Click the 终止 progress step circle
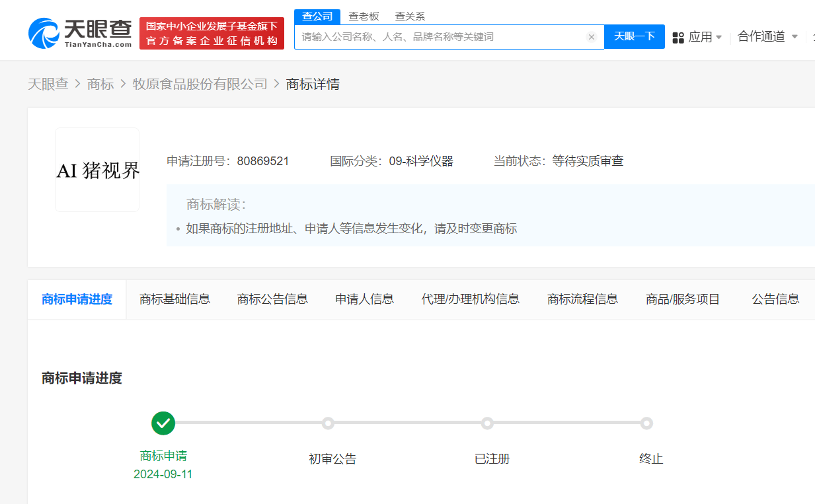815x504 pixels. tap(646, 423)
